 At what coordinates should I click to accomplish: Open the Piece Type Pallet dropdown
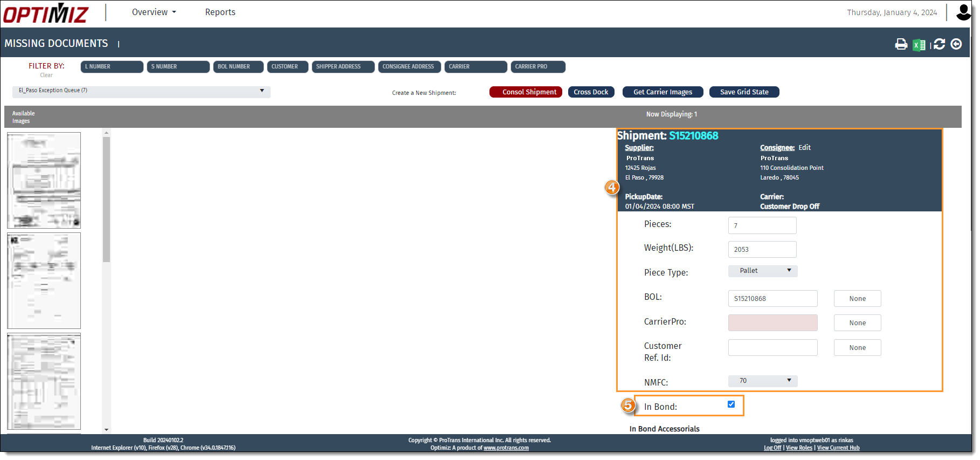pos(762,271)
